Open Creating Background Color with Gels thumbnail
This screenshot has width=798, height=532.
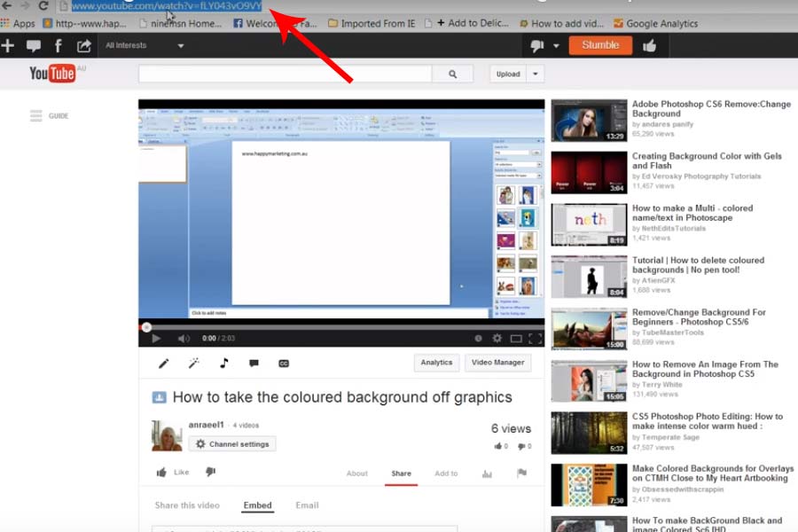point(589,173)
